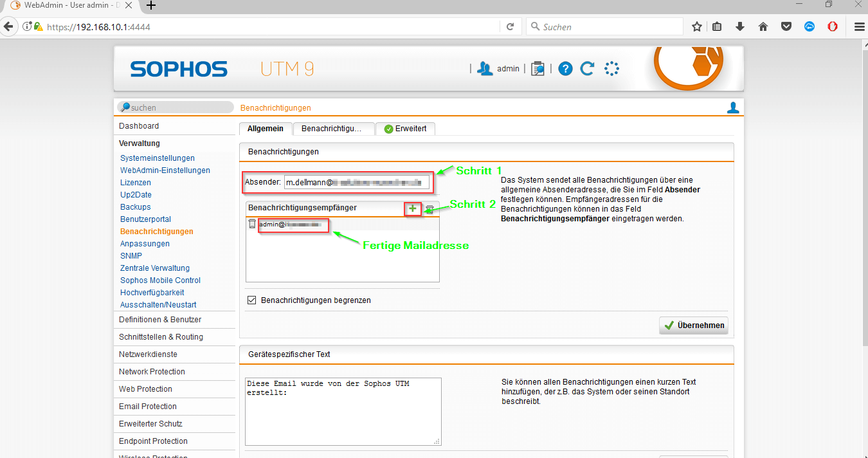This screenshot has width=868, height=458.
Task: Click the Absender email input field
Action: pyautogui.click(x=356, y=182)
